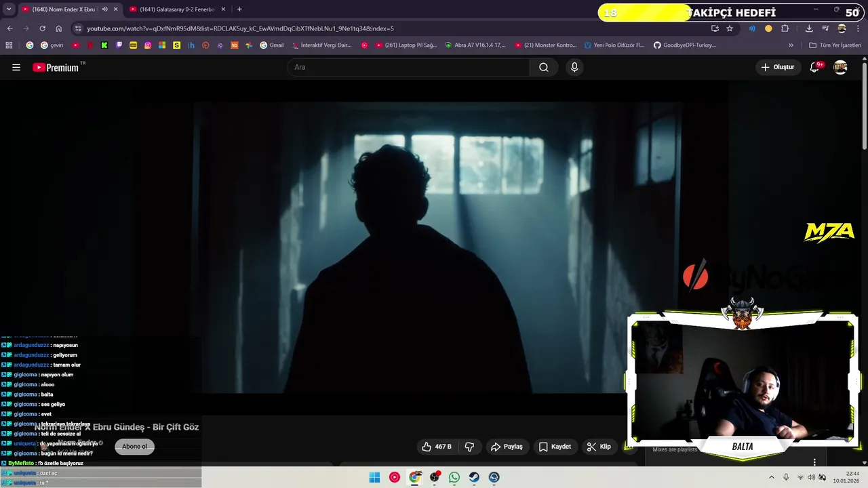The width and height of the screenshot is (868, 488).
Task: Open playlist three-dot options menu
Action: (814, 462)
